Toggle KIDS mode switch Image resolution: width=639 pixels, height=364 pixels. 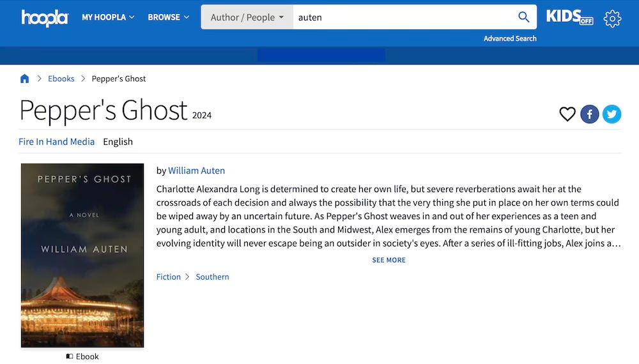pos(570,17)
